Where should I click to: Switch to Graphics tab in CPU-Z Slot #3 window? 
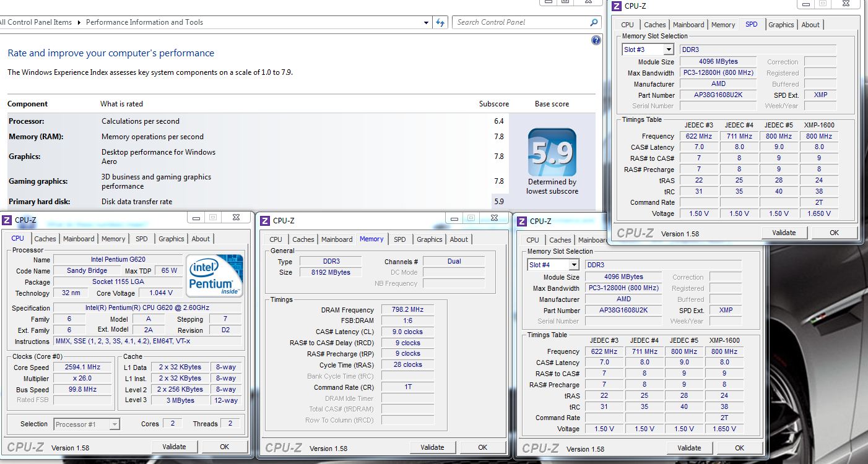(781, 25)
